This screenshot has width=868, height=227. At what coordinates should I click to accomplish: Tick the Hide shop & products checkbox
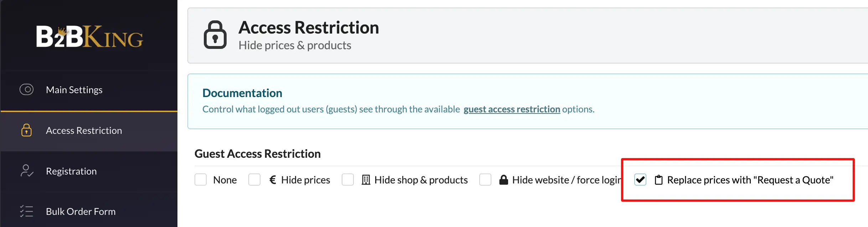tap(348, 180)
